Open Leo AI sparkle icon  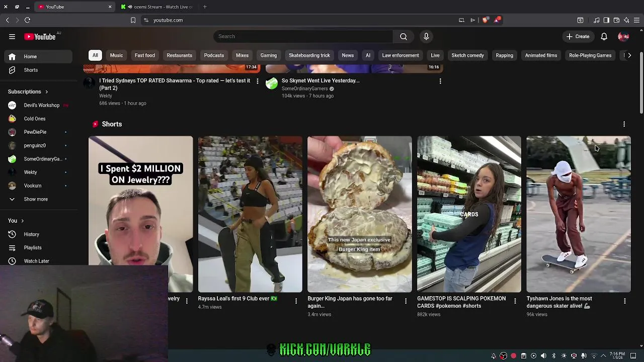626,20
